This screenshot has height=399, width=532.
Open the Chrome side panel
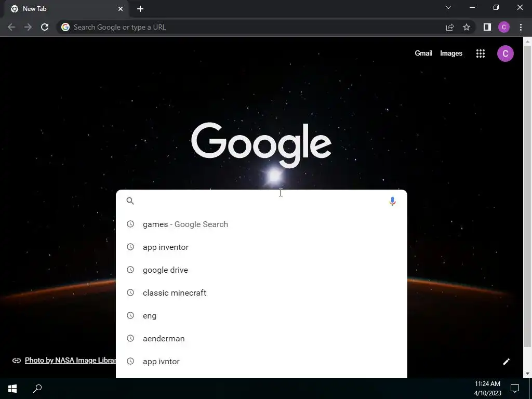coord(487,27)
